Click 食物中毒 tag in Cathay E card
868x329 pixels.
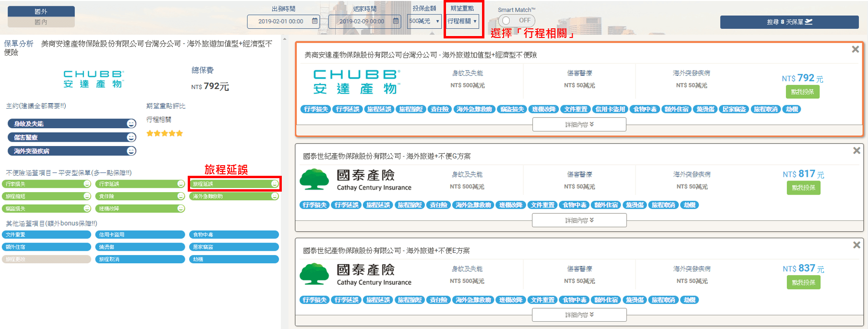point(575,300)
